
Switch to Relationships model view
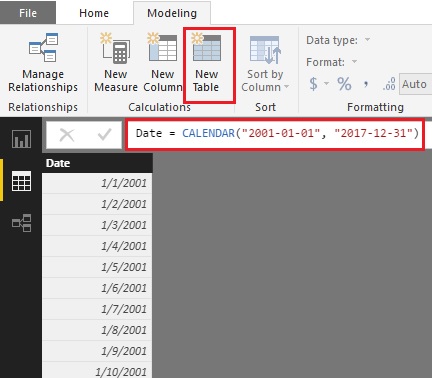[21, 223]
